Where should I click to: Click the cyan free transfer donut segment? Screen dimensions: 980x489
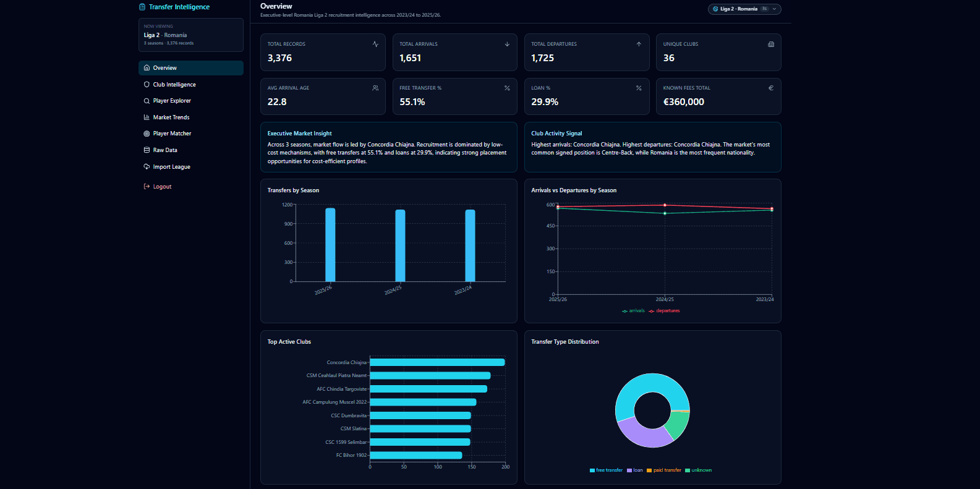(649, 383)
